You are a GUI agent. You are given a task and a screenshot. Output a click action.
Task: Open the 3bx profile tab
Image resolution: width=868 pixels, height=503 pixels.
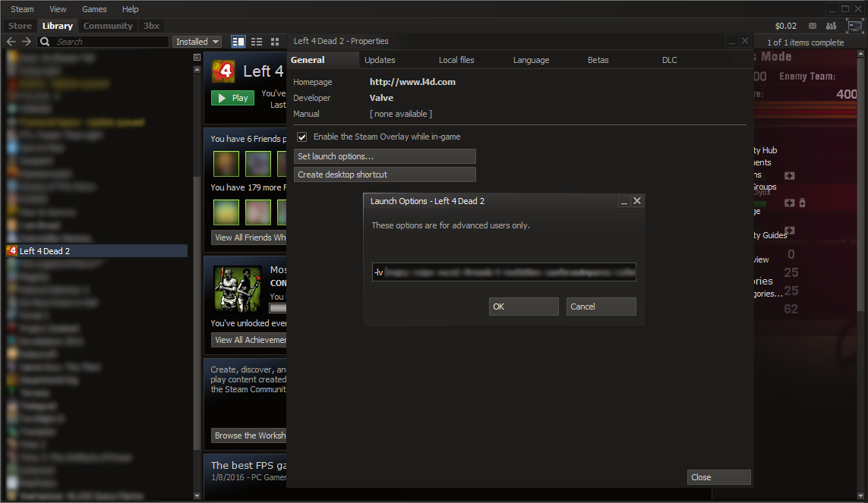coord(151,26)
